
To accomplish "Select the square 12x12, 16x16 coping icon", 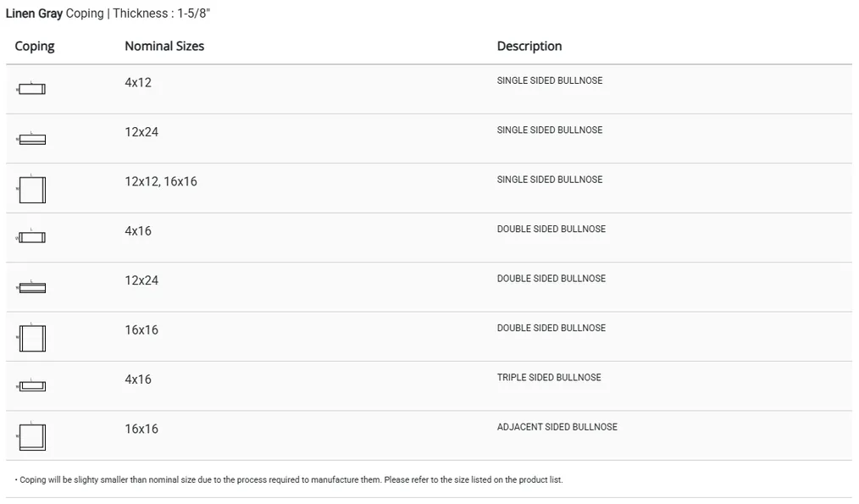I will pos(32,189).
